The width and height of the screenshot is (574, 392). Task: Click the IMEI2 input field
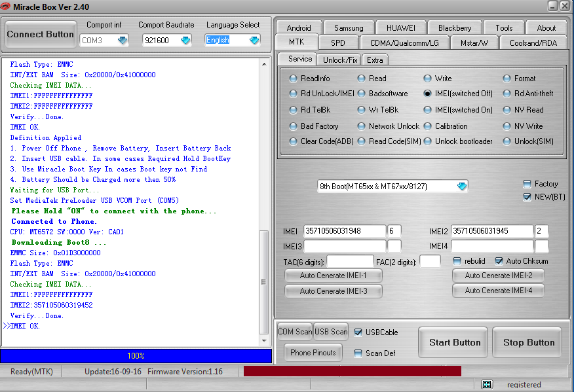[x=491, y=231]
